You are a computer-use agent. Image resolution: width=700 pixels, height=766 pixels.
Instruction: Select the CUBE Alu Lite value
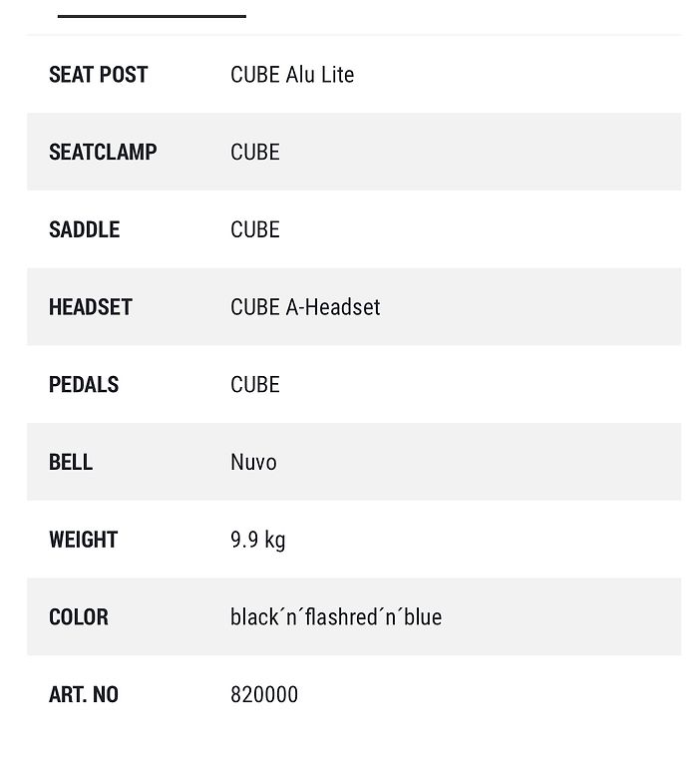coord(292,75)
